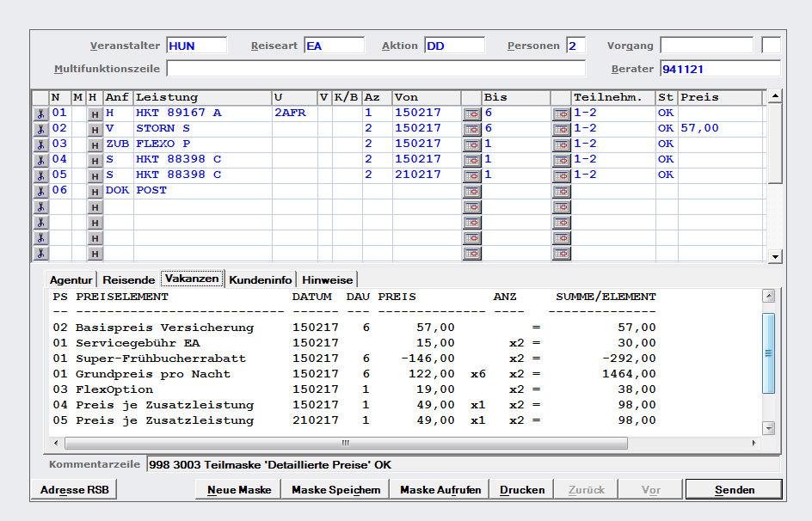Click the price list's scroll-down arrow

768,428
